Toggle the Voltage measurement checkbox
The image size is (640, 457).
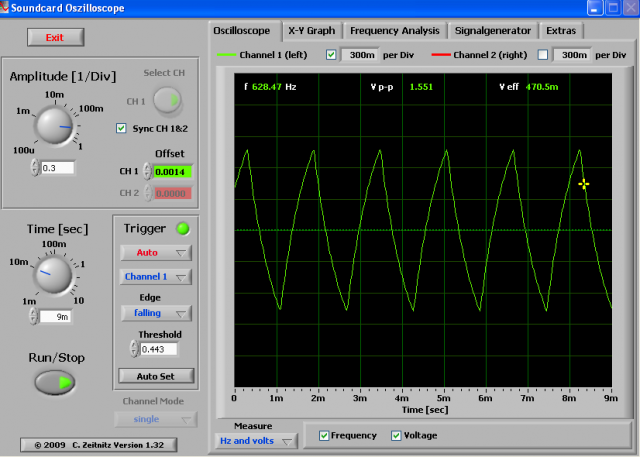coord(396,435)
